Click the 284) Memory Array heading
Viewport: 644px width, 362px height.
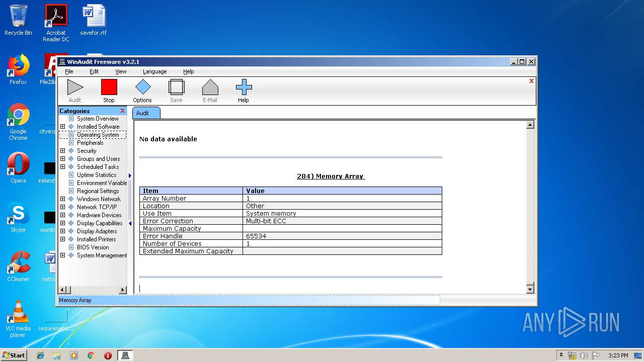[x=331, y=176]
